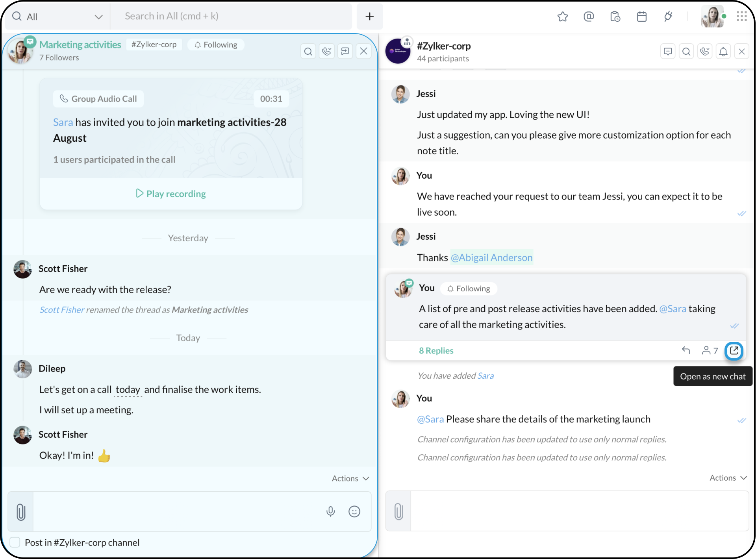The width and height of the screenshot is (756, 559).
Task: Expand Actions menu in channel pane
Action: pyautogui.click(x=728, y=478)
